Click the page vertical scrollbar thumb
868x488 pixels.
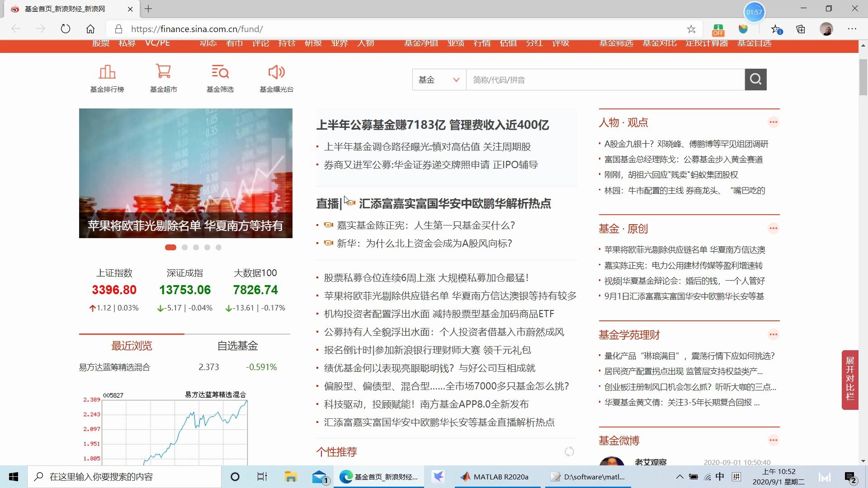coord(863,77)
